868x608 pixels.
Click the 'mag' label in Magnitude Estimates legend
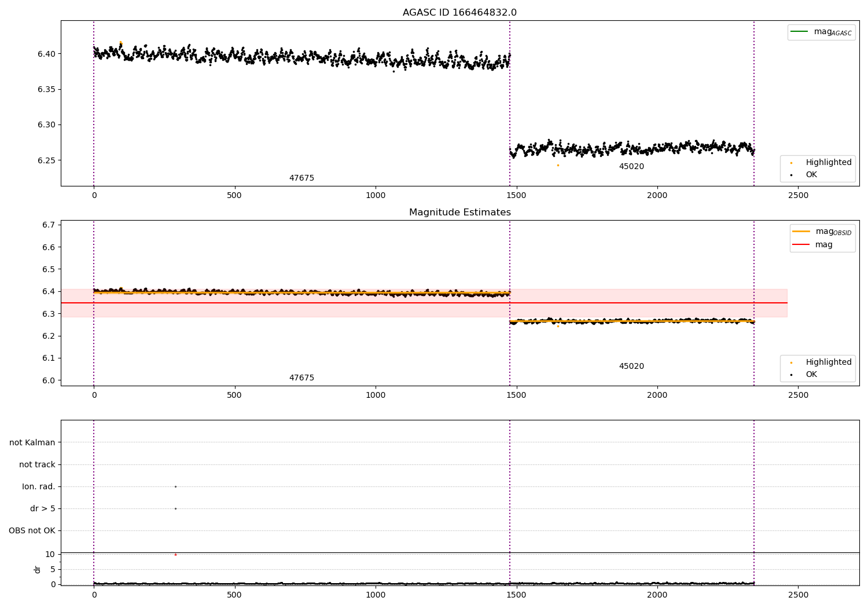click(x=824, y=245)
